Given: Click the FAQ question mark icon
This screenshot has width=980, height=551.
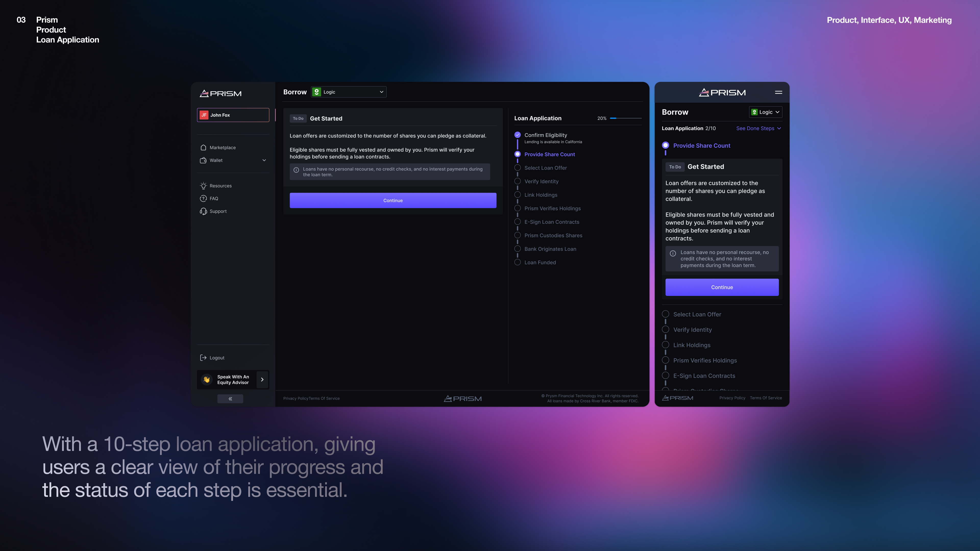Looking at the screenshot, I should [x=203, y=198].
